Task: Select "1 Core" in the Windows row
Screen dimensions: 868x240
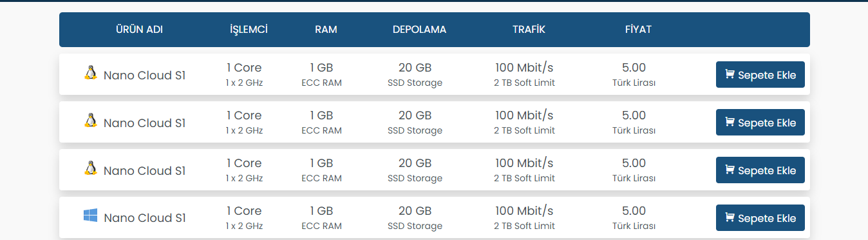Action: pyautogui.click(x=244, y=211)
